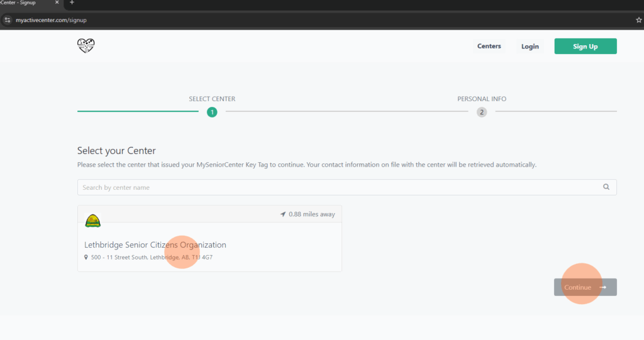
Task: Click the search magnifier icon
Action: (x=606, y=187)
